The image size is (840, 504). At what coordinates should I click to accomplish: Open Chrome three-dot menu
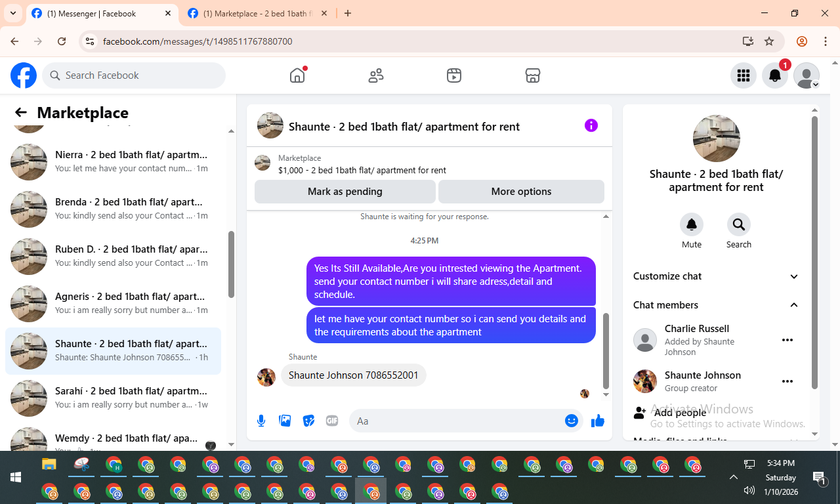click(x=826, y=41)
